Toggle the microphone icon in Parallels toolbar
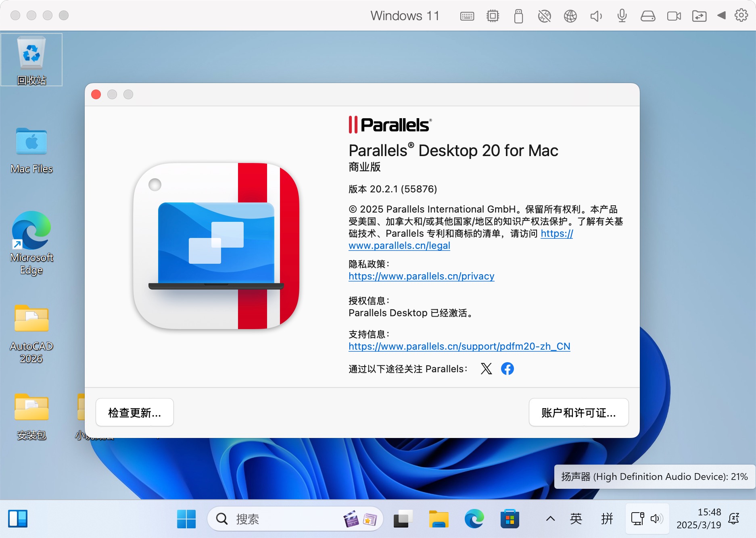The height and width of the screenshot is (538, 756). click(x=622, y=16)
